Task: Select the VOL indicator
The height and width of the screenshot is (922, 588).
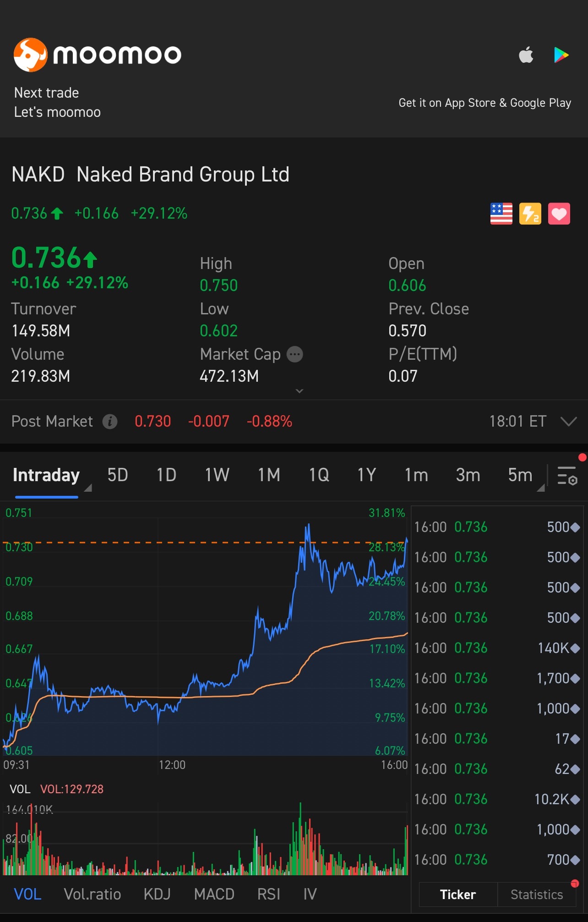Action: click(28, 894)
